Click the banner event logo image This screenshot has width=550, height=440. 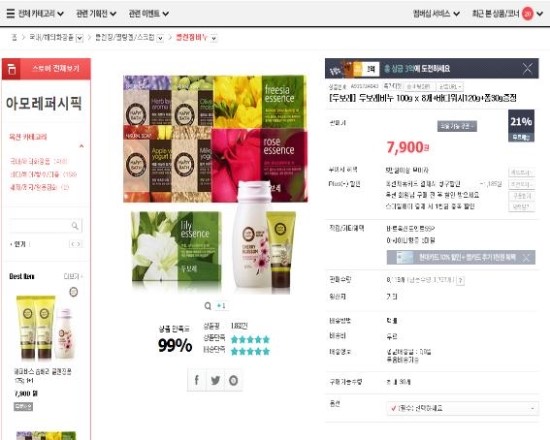pos(354,68)
